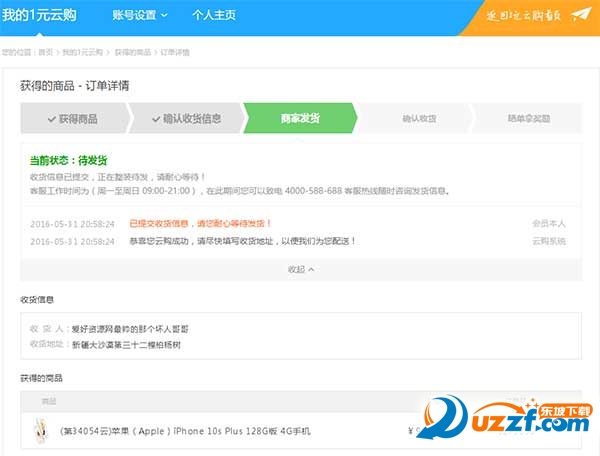
Task: Click the 获得的商品 - 订单详情 page title
Action: pyautogui.click(x=75, y=86)
